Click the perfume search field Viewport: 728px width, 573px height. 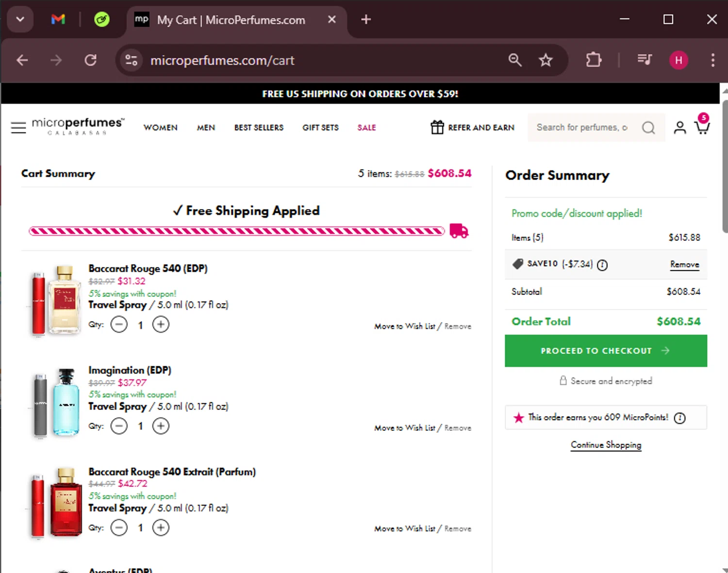point(582,128)
